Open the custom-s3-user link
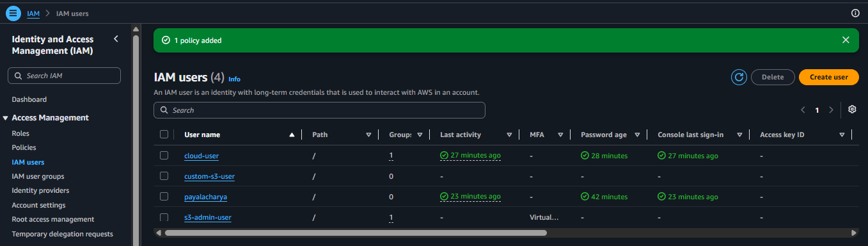868x246 pixels. pos(210,176)
